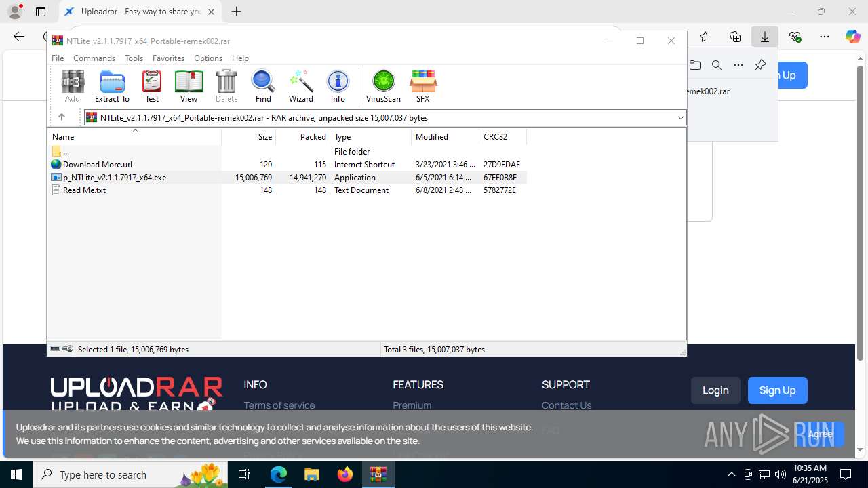Search downloads icon in Downloads panel
Screen dimensions: 868x488
point(717,65)
